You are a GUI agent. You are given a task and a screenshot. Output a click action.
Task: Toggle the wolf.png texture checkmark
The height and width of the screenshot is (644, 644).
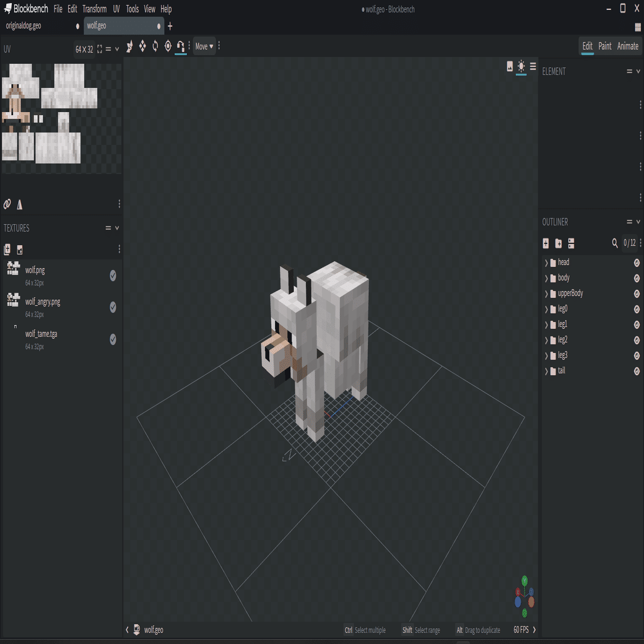(113, 276)
